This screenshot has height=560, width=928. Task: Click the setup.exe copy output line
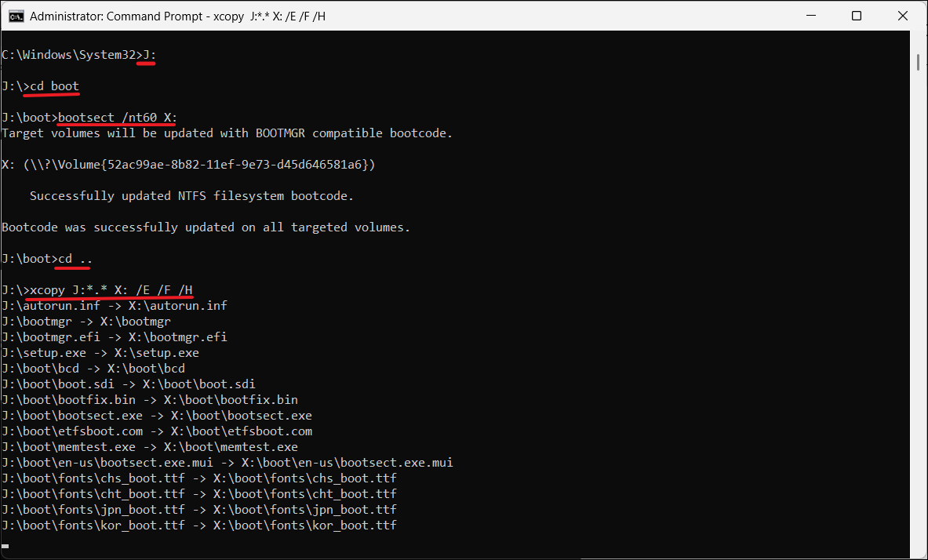point(100,353)
